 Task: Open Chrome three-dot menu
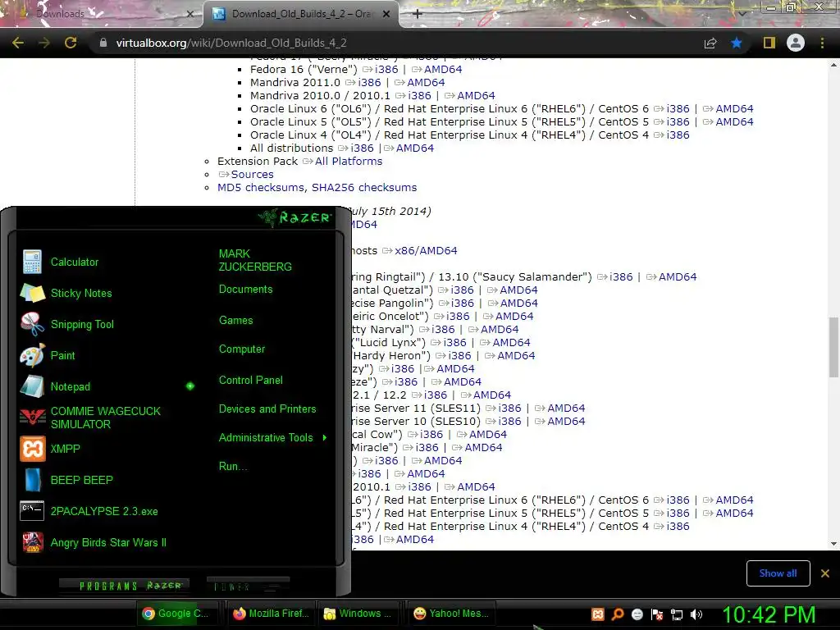coord(822,43)
